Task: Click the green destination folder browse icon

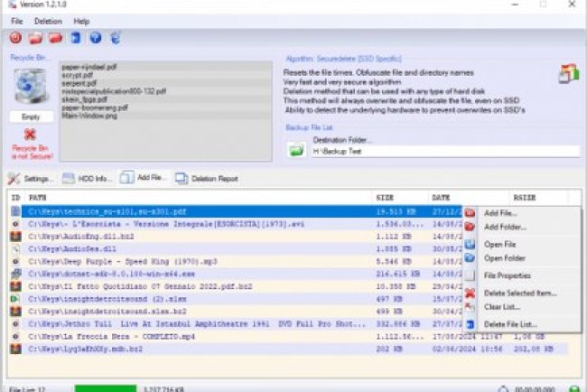Action: 296,150
